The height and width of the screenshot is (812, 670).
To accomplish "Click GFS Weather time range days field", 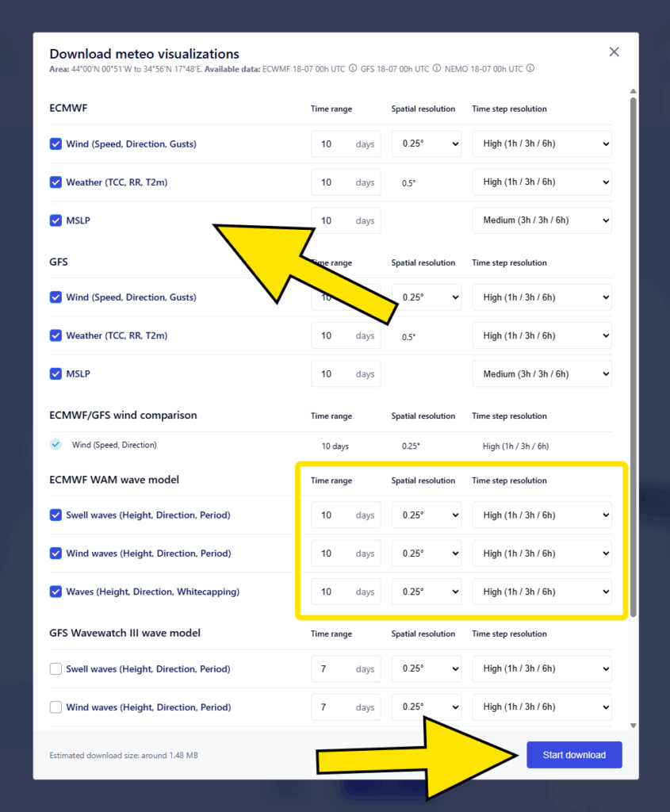I will tap(346, 335).
